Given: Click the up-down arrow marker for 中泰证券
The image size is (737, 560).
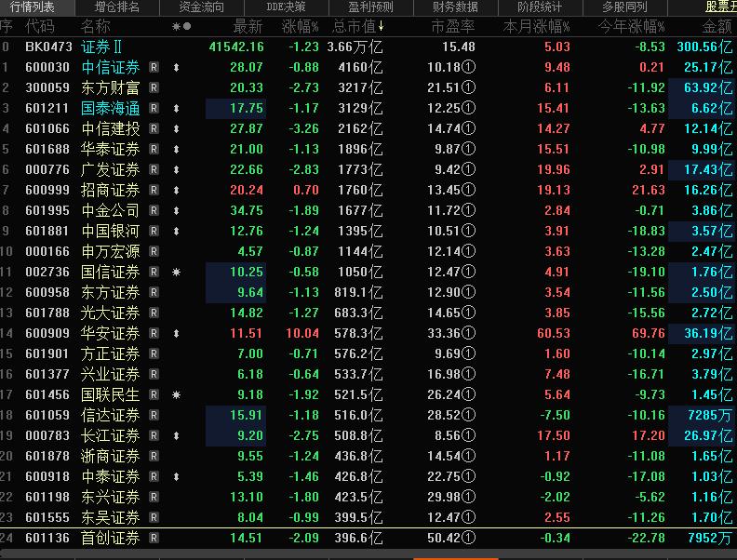Looking at the screenshot, I should click(x=176, y=476).
